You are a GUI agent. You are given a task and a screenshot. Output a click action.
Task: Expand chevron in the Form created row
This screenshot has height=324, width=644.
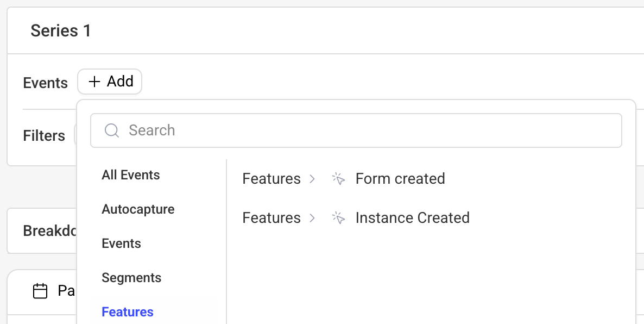point(312,179)
